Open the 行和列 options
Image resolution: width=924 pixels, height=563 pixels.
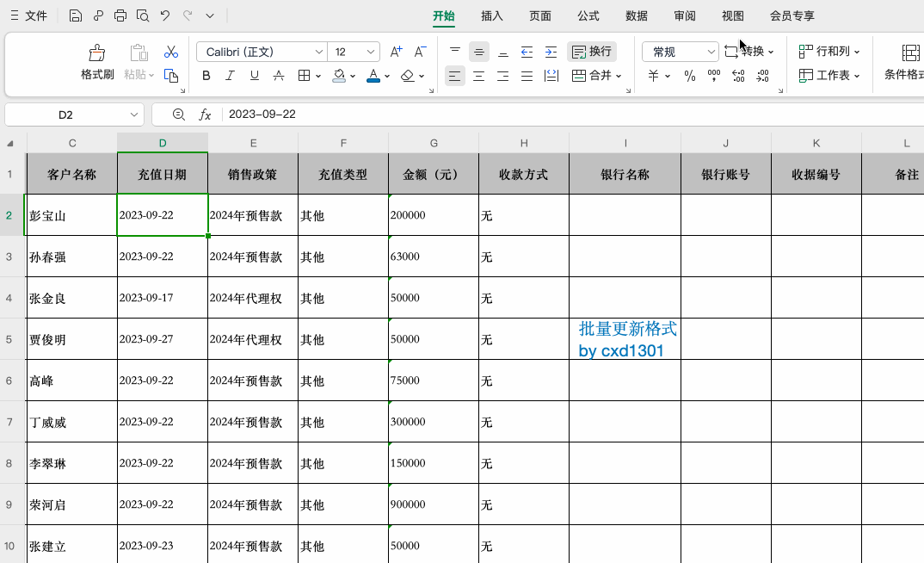[x=829, y=52]
